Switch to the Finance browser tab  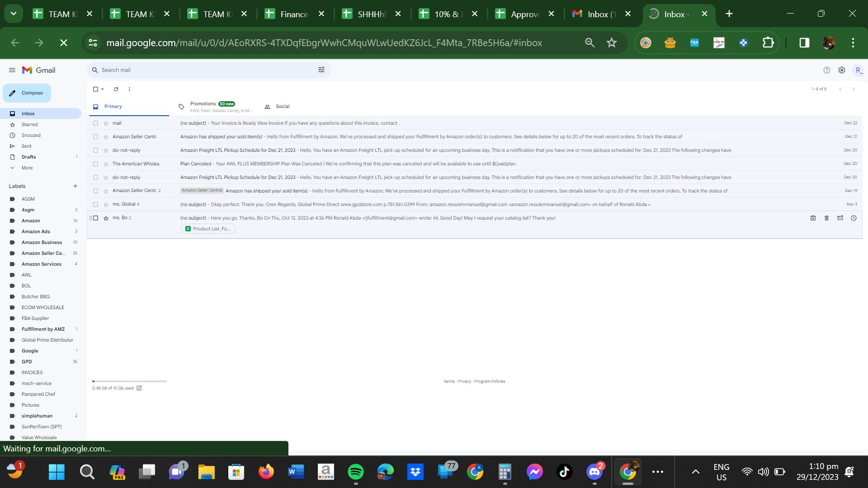(x=294, y=14)
